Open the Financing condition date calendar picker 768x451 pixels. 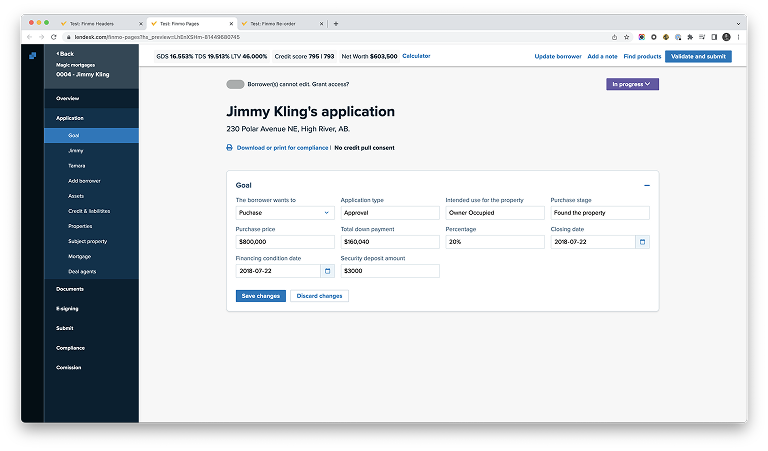328,271
